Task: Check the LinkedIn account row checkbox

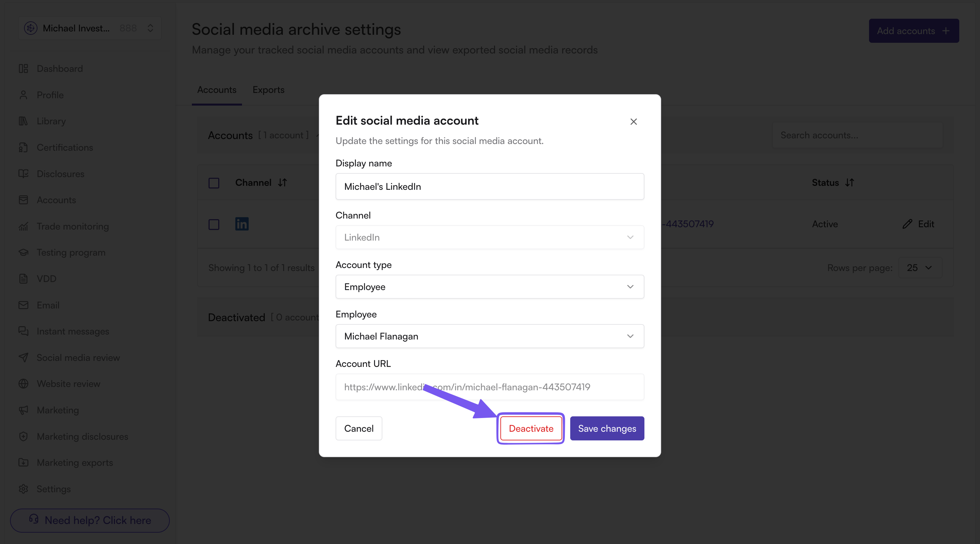Action: (214, 225)
